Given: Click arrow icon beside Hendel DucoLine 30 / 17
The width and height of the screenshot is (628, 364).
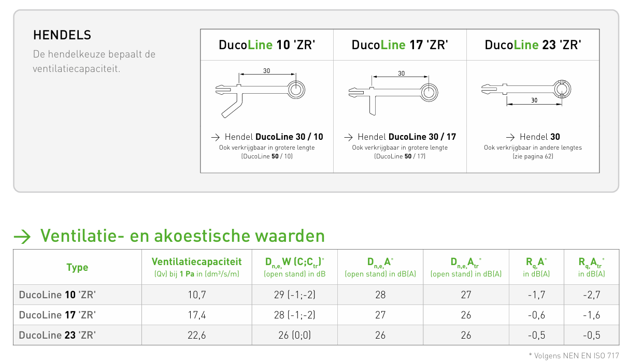Looking at the screenshot, I should coord(349,137).
